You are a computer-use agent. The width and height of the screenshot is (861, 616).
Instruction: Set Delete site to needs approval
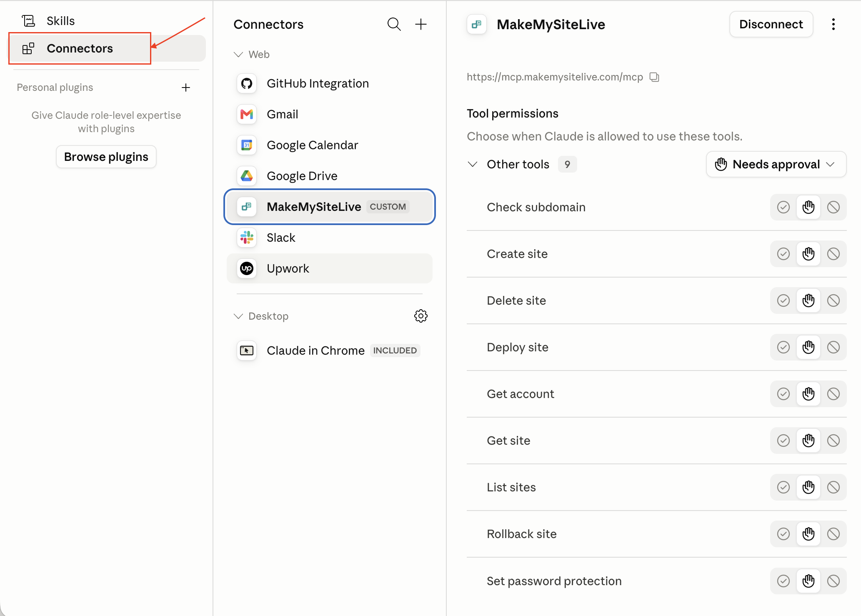click(808, 300)
